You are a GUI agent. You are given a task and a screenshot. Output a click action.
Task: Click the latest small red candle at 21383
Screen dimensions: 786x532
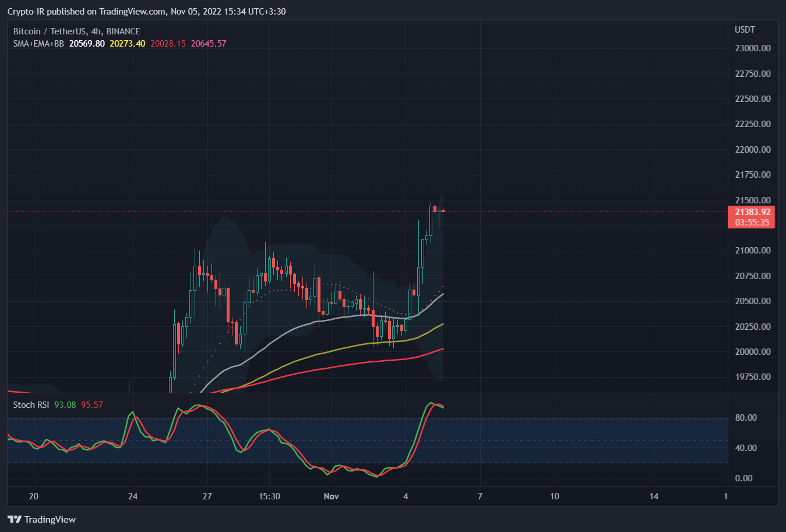tap(443, 210)
